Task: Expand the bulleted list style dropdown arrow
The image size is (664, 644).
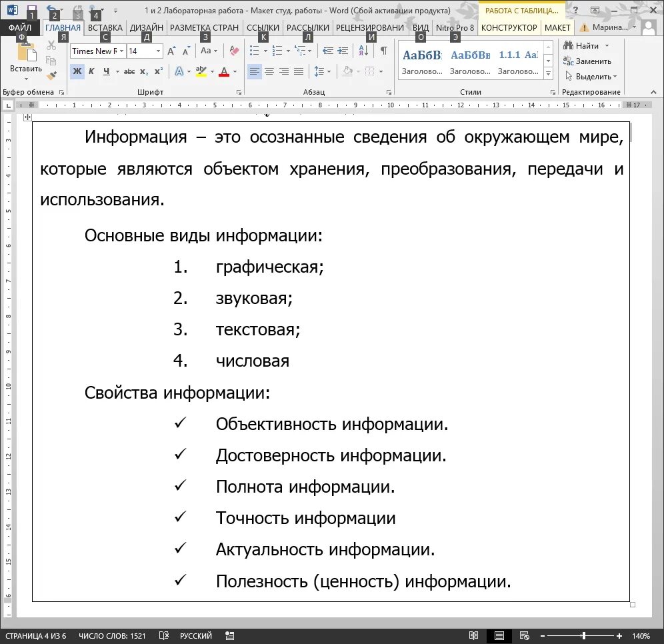Action: (x=265, y=51)
